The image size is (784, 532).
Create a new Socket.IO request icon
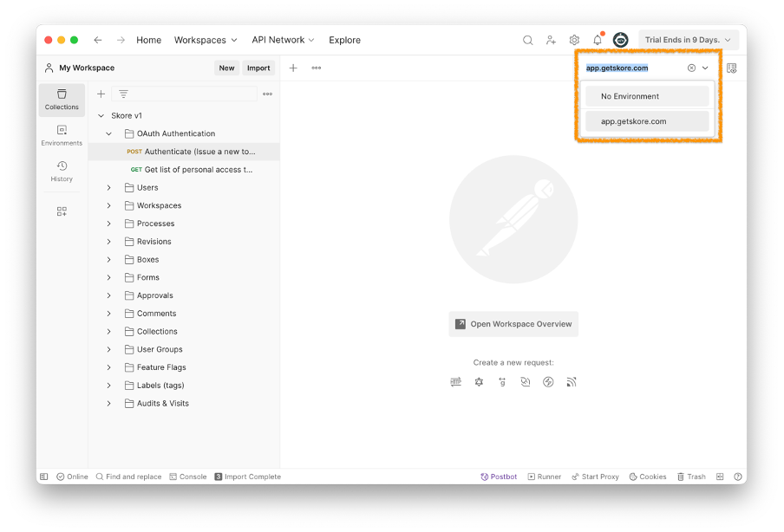(x=548, y=382)
